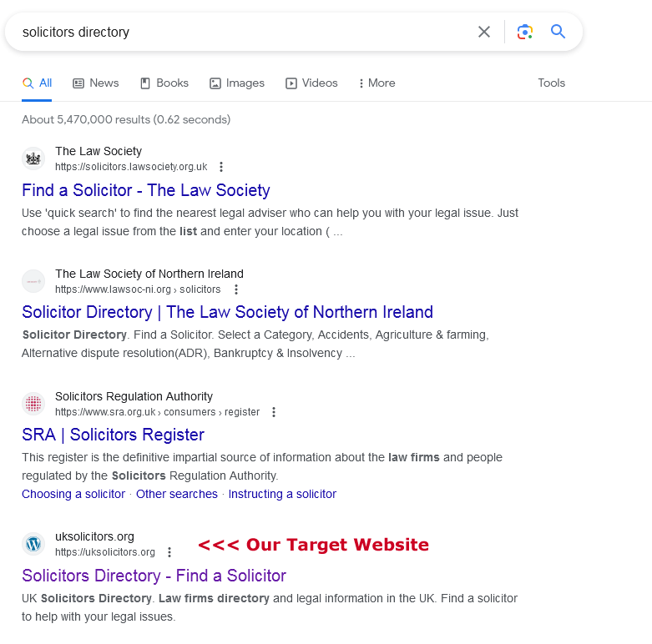The image size is (652, 644).
Task: Switch to the News tab
Action: tap(96, 83)
